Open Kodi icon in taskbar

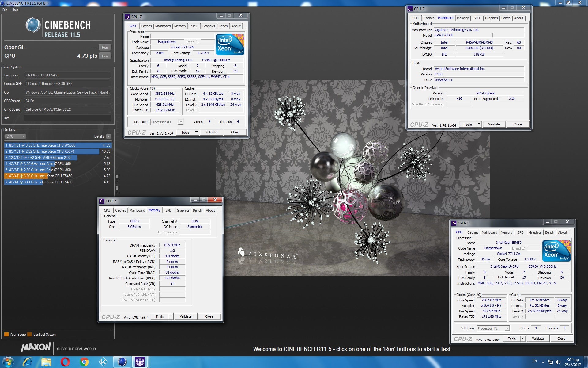tap(103, 362)
